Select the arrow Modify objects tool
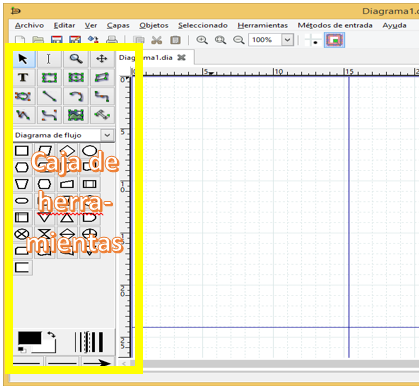 pos(23,59)
